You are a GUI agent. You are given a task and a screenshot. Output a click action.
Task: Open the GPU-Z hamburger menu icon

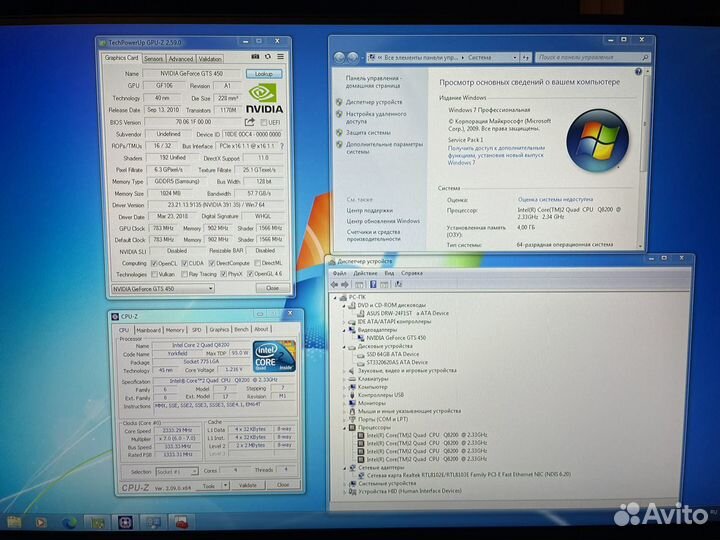(x=280, y=58)
